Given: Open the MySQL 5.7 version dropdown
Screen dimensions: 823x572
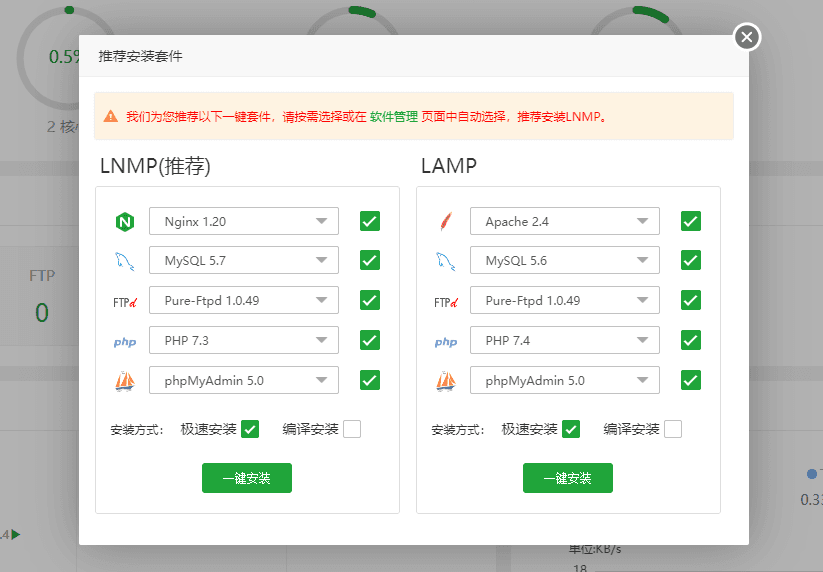Looking at the screenshot, I should tap(244, 260).
